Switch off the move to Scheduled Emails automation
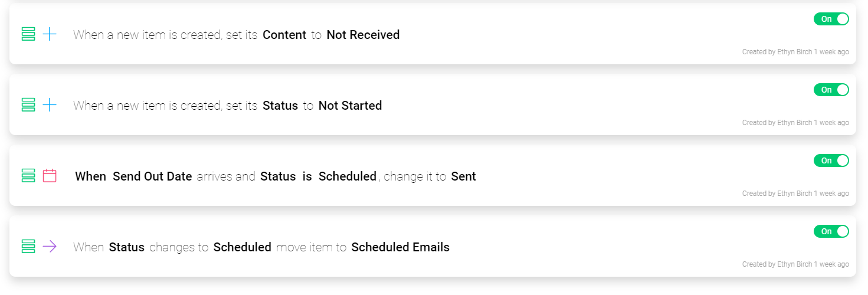868x295 pixels. coord(831,231)
